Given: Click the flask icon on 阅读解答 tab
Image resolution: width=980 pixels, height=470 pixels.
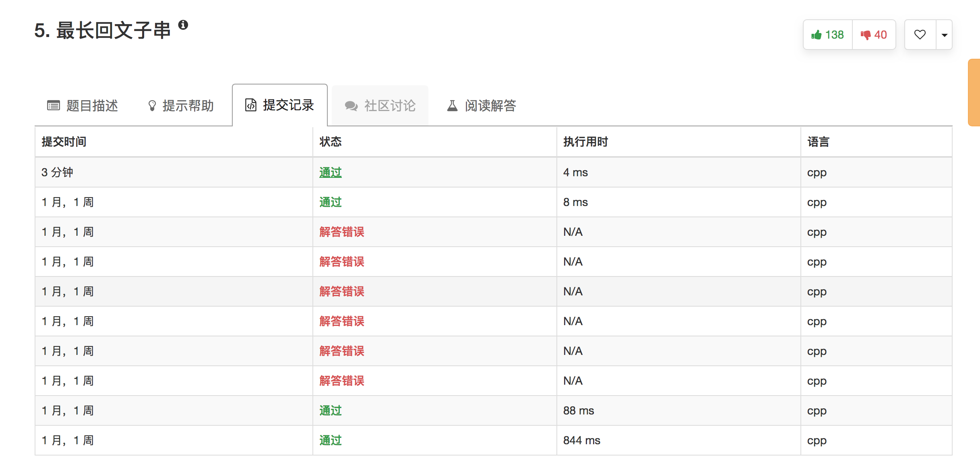Looking at the screenshot, I should [452, 105].
